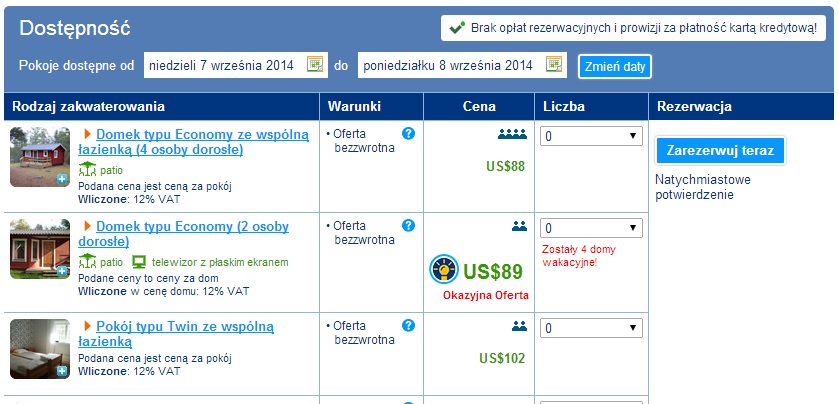This screenshot has width=839, height=404.
Task: Click Podane ceny to ceny za dom text
Action: pyautogui.click(x=148, y=278)
